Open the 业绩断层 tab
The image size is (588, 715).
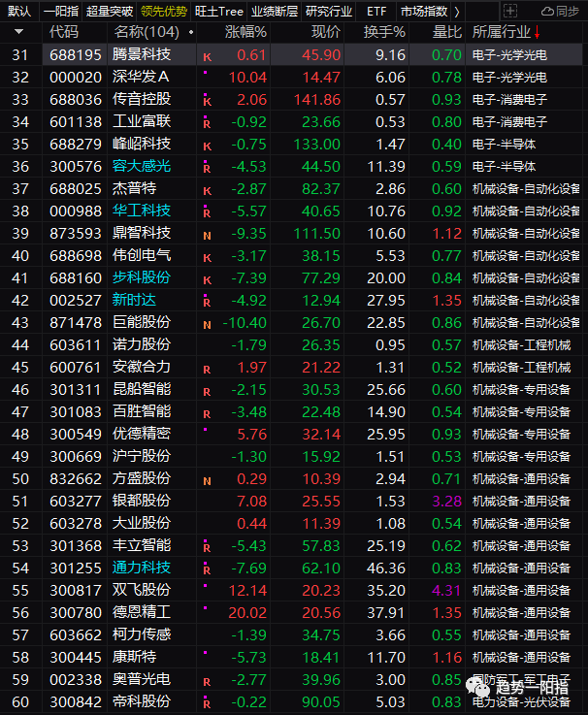(275, 12)
